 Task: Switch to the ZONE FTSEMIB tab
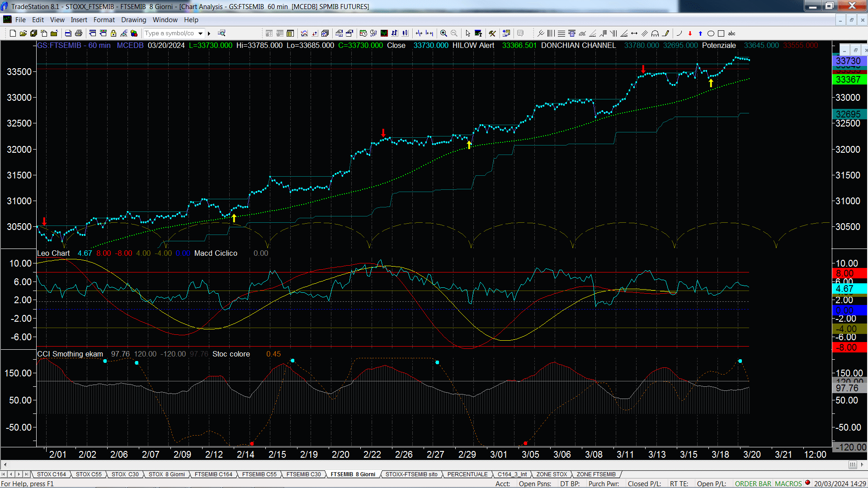[596, 474]
